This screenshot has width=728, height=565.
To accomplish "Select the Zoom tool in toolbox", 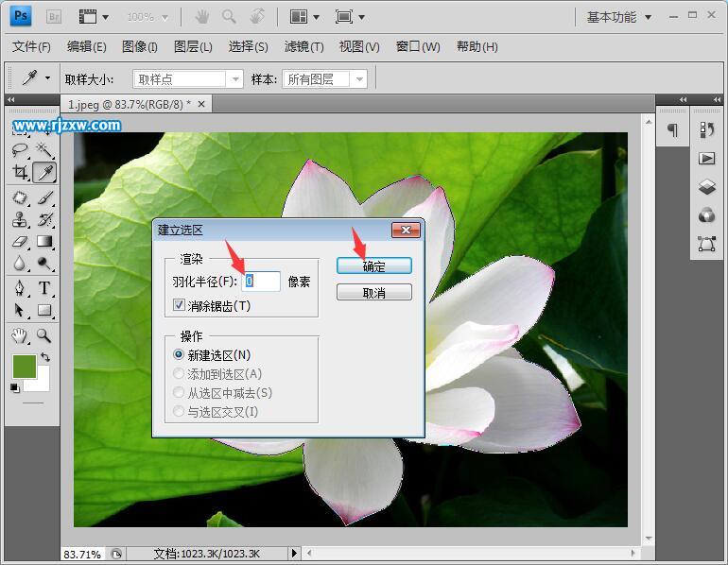I will click(44, 335).
